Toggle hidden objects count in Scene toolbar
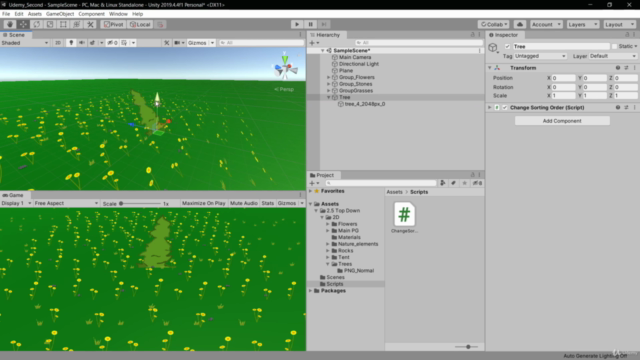The width and height of the screenshot is (640, 360). pos(112,43)
